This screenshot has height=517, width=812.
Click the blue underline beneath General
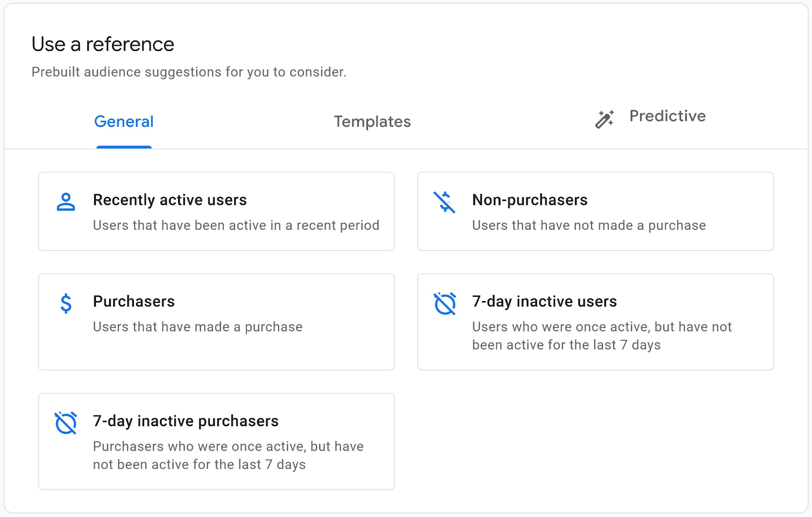[x=123, y=147]
